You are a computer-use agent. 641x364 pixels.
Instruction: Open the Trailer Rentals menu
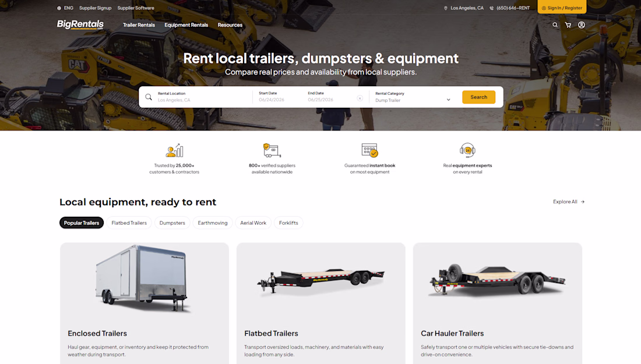click(139, 25)
